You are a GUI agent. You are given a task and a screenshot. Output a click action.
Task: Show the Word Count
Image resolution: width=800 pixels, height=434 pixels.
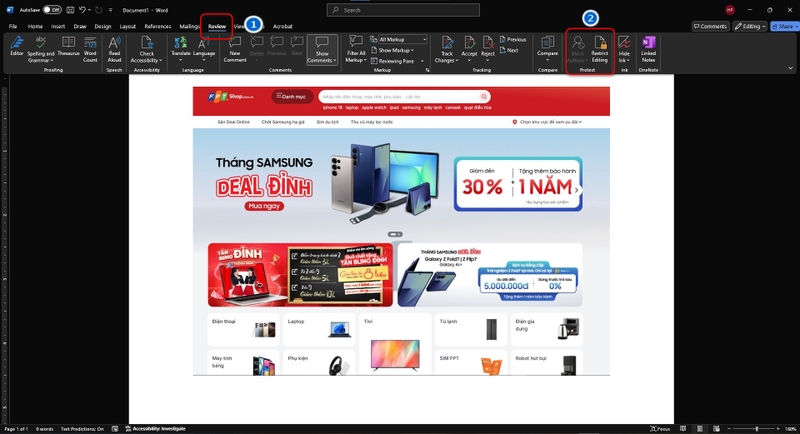click(x=90, y=49)
